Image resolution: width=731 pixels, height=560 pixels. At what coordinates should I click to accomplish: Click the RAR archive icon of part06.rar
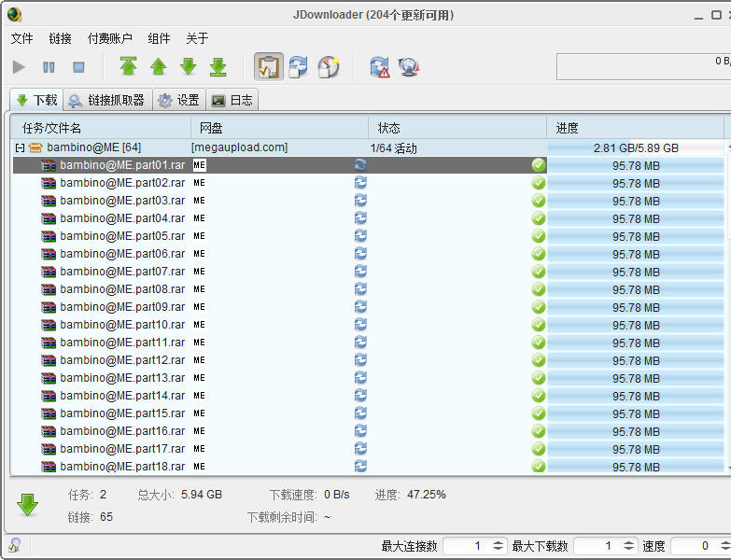point(49,254)
